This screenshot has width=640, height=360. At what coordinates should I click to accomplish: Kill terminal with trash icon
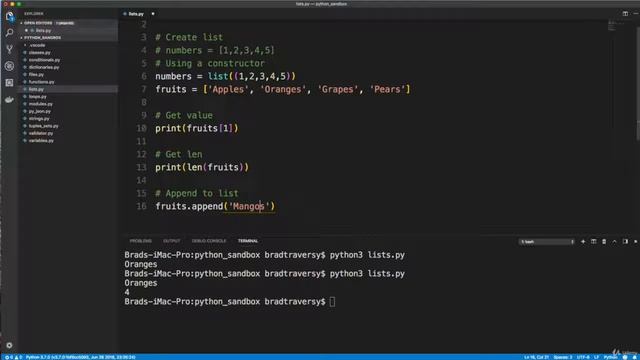pyautogui.click(x=604, y=242)
